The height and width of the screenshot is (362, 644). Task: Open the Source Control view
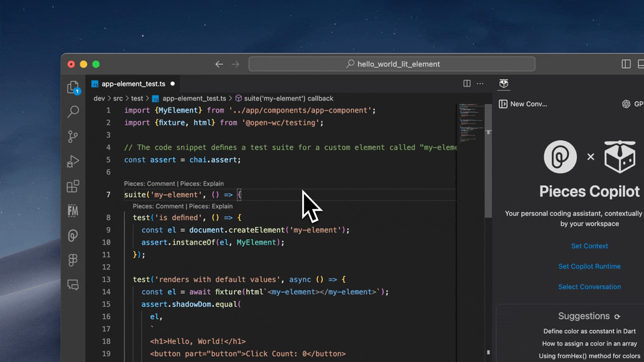pos(72,136)
